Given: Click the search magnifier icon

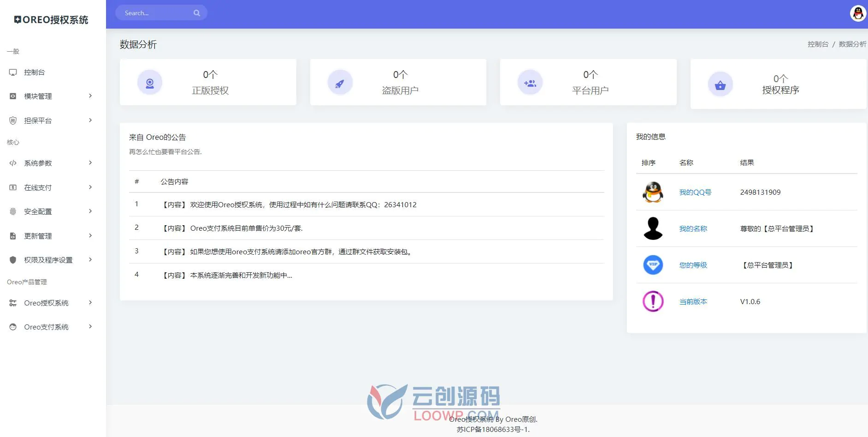Looking at the screenshot, I should 197,13.
